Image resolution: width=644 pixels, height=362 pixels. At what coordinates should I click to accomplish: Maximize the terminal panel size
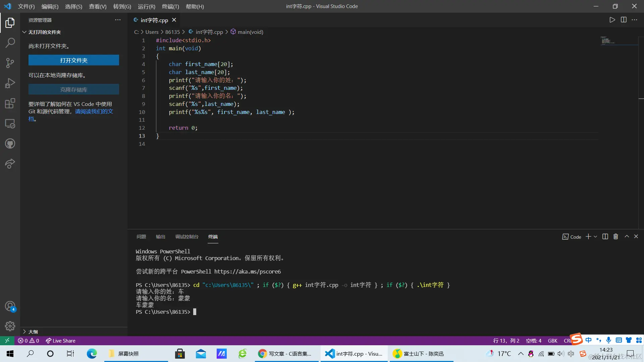pos(627,237)
